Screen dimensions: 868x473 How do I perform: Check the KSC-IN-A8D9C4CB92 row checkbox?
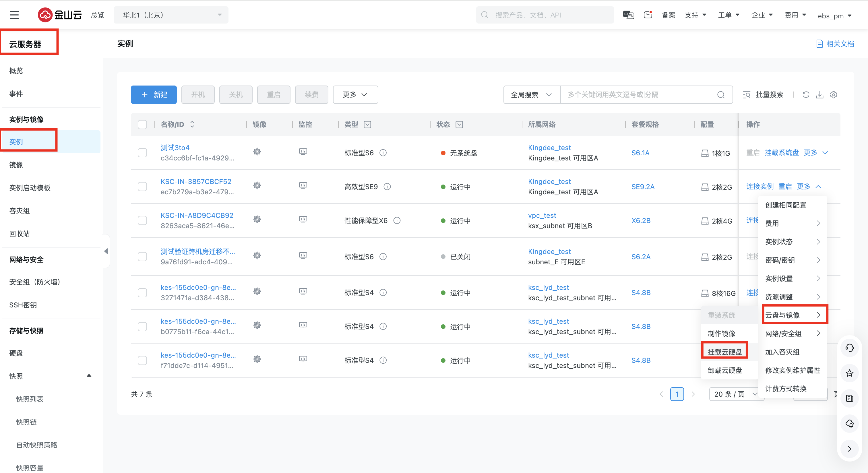click(142, 220)
